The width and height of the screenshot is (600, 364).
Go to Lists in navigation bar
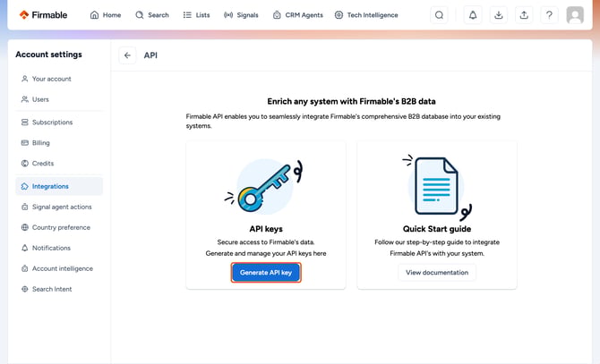[196, 15]
